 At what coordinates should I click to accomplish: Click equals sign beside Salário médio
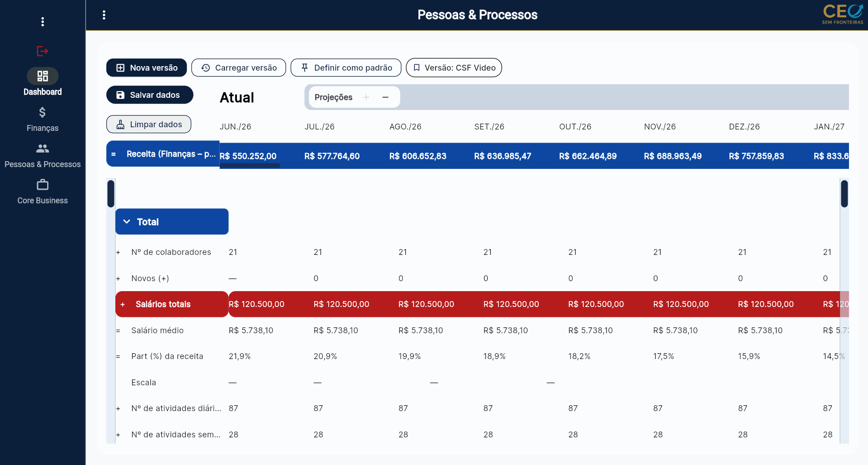click(118, 331)
